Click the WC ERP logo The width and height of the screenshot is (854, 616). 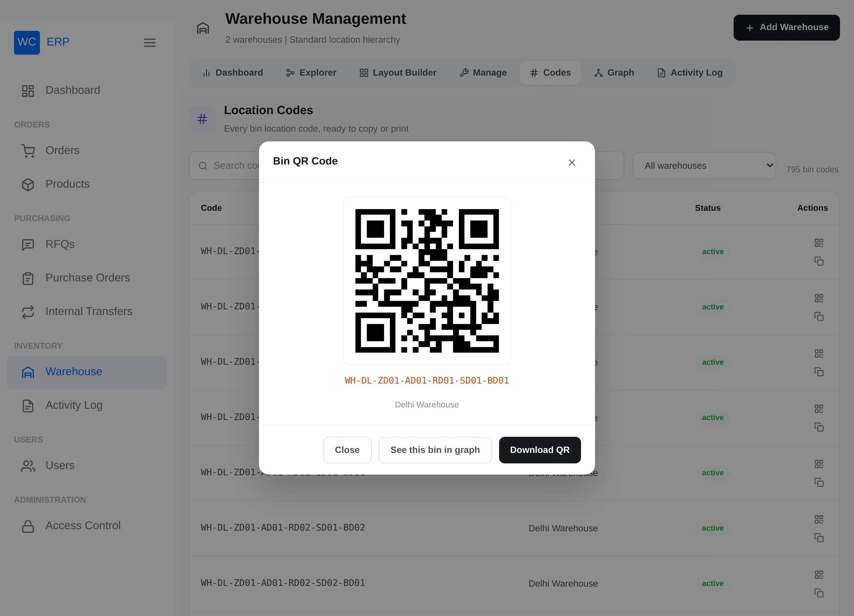coord(42,42)
